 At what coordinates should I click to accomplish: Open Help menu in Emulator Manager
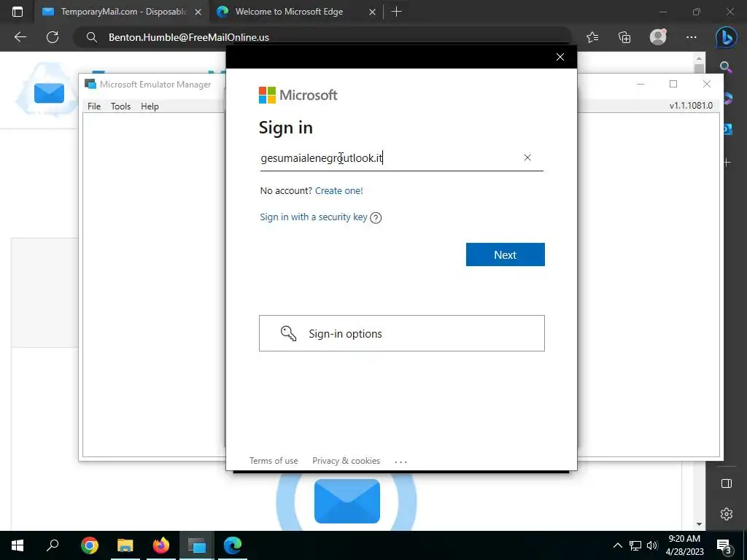(x=150, y=106)
